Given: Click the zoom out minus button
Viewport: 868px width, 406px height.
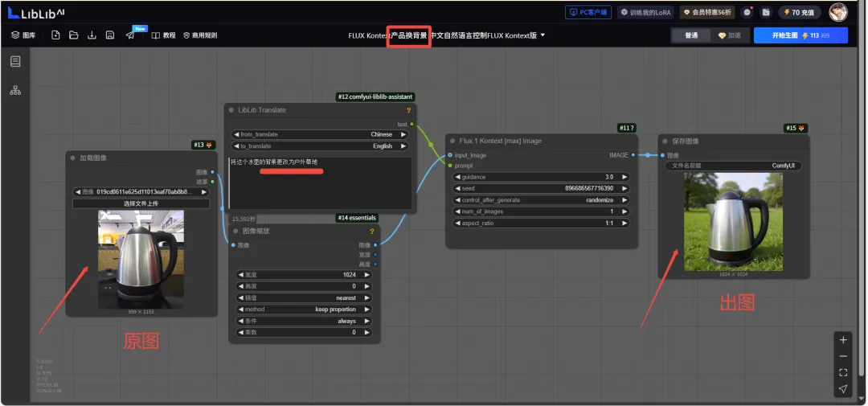Looking at the screenshot, I should pyautogui.click(x=842, y=356).
